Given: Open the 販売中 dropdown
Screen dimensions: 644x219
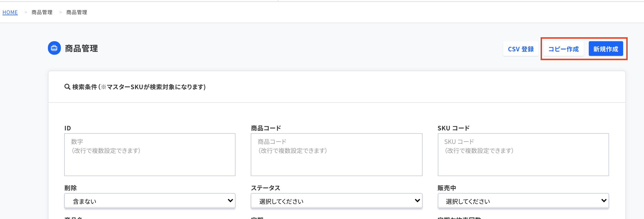Looking at the screenshot, I should tap(523, 201).
